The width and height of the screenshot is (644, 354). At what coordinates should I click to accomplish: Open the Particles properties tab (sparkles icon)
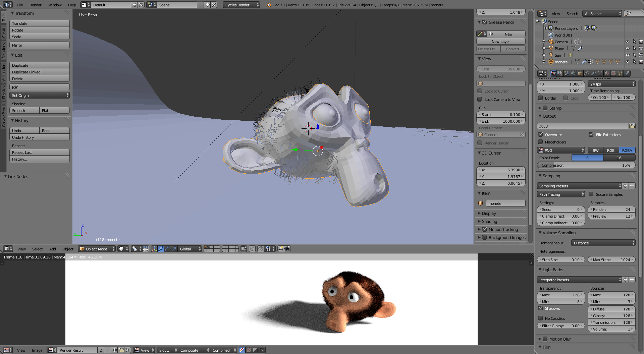pyautogui.click(x=620, y=73)
